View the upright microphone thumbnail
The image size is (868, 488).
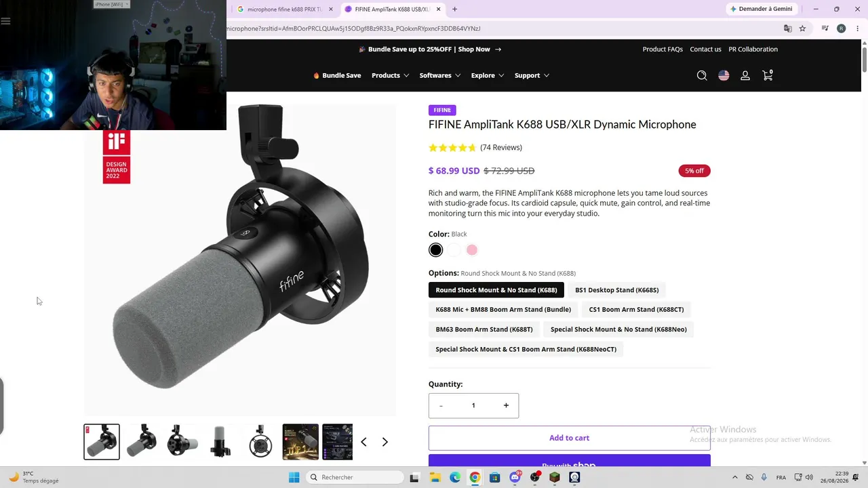point(221,442)
